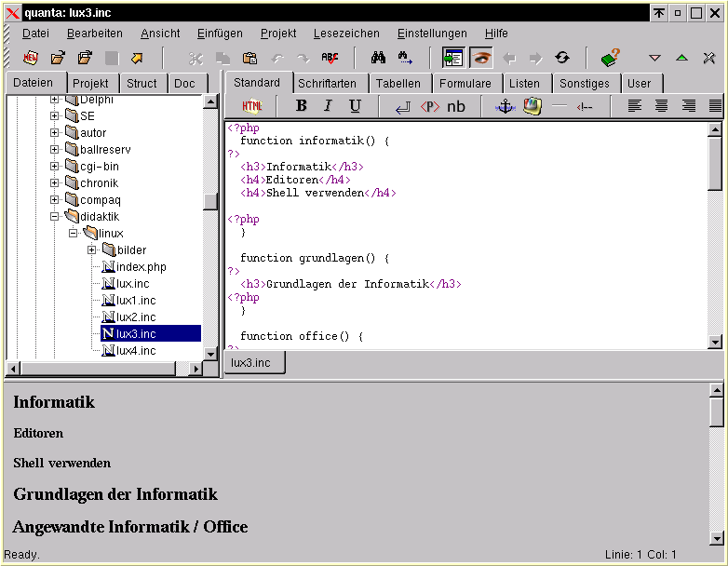Image resolution: width=728 pixels, height=566 pixels.
Task: Click the New document icon
Action: tap(31, 58)
